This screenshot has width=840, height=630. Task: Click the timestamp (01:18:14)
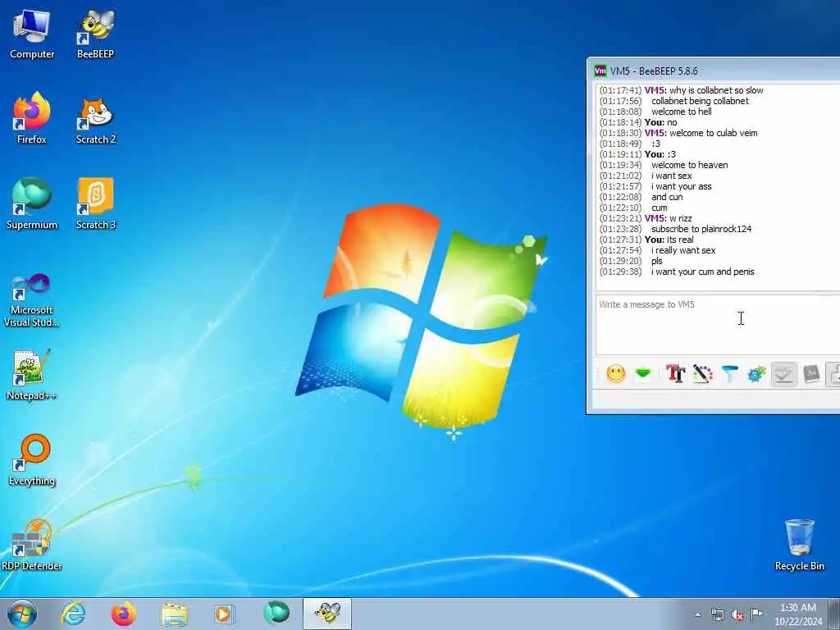[620, 122]
